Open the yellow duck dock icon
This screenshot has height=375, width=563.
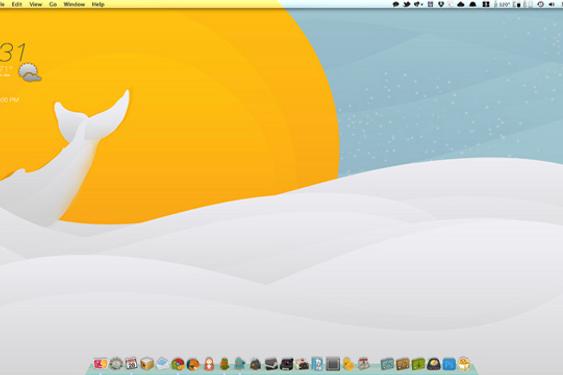[x=348, y=364]
